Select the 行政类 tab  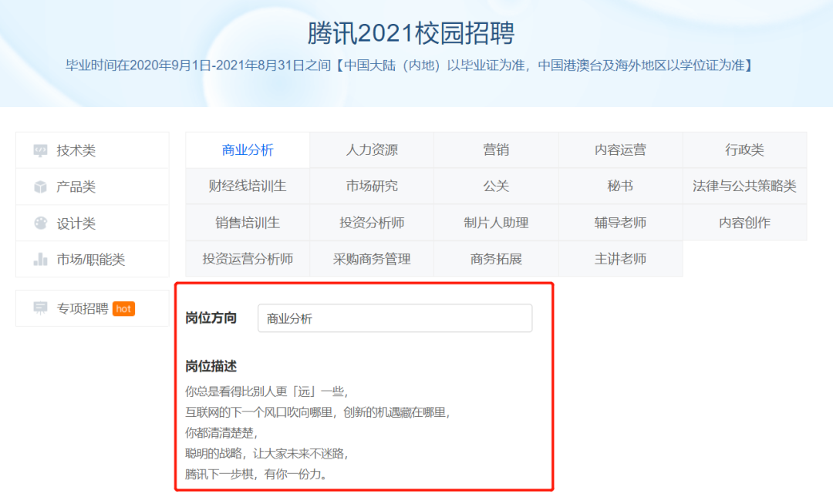[x=744, y=150]
